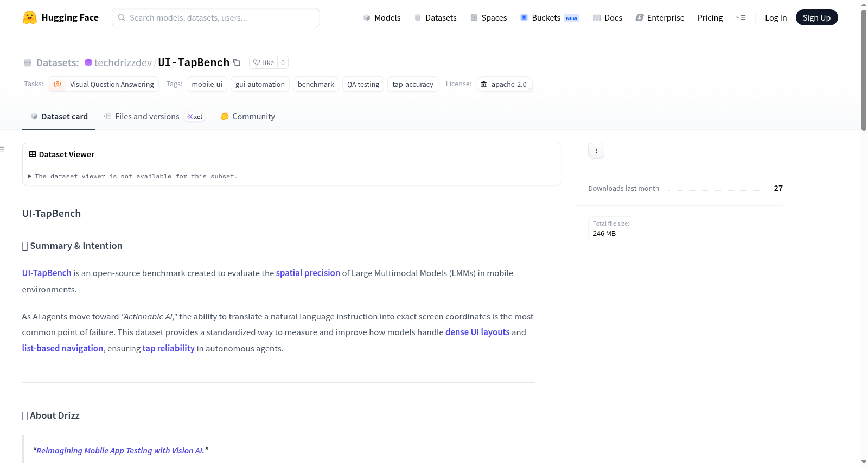Click the techdrizzdev purple avatar icon
This screenshot has width=868, height=467.
[x=88, y=62]
